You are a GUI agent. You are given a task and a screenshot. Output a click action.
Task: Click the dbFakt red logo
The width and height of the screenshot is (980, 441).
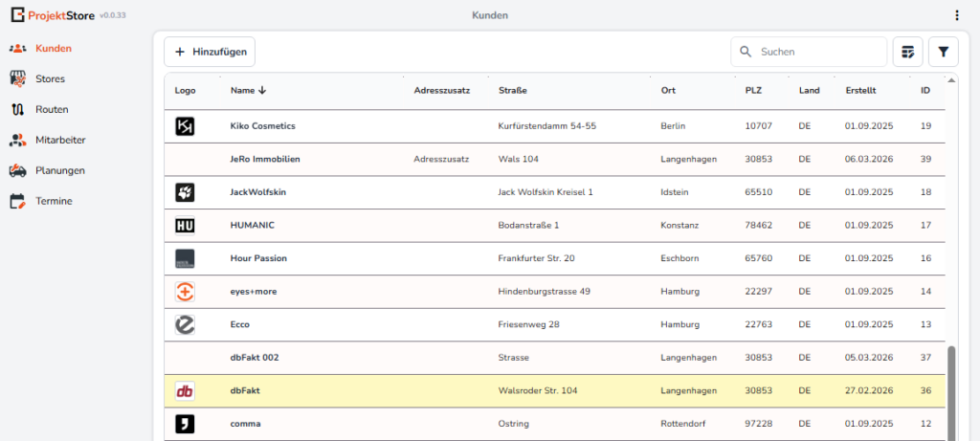[185, 391]
